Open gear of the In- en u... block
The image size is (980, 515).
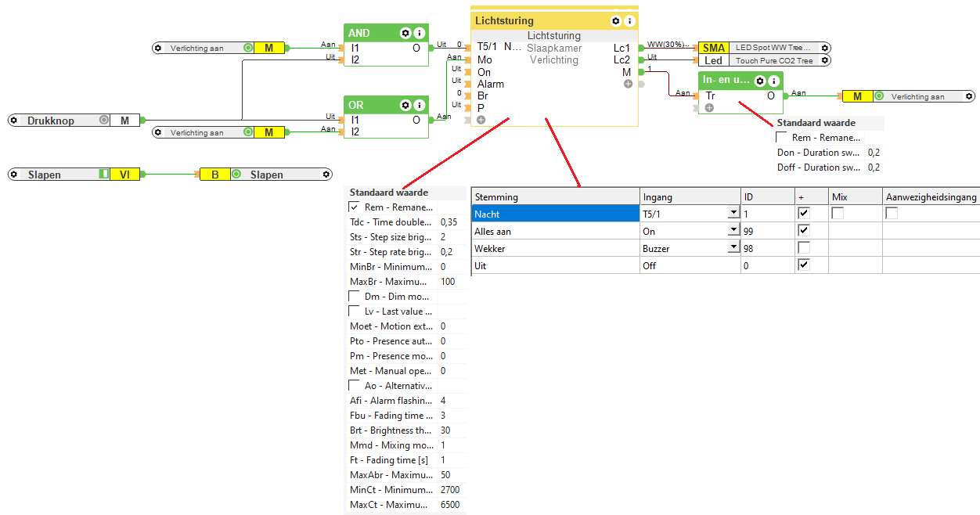coord(759,81)
